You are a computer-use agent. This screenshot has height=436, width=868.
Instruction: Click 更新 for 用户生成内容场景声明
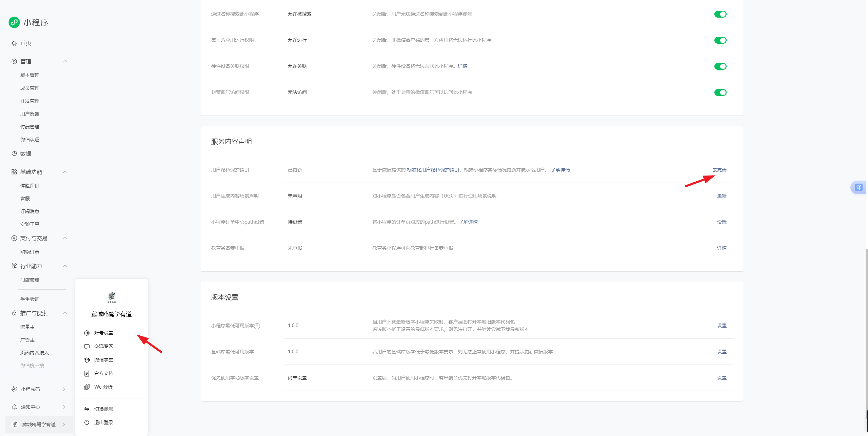[722, 196]
